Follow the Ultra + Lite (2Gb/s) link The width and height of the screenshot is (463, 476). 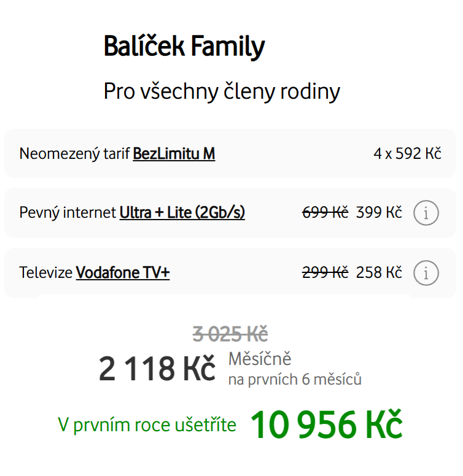(x=182, y=213)
